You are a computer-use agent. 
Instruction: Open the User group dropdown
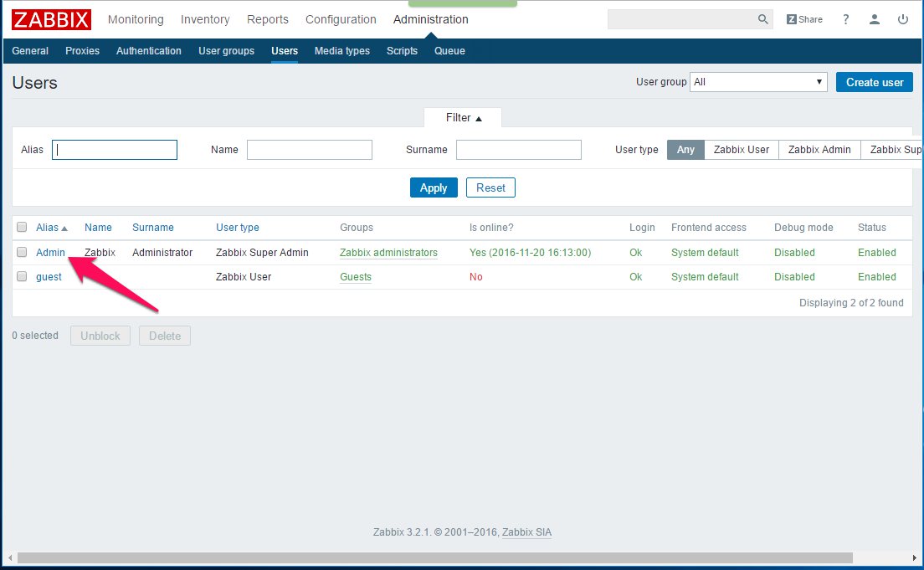coord(758,82)
